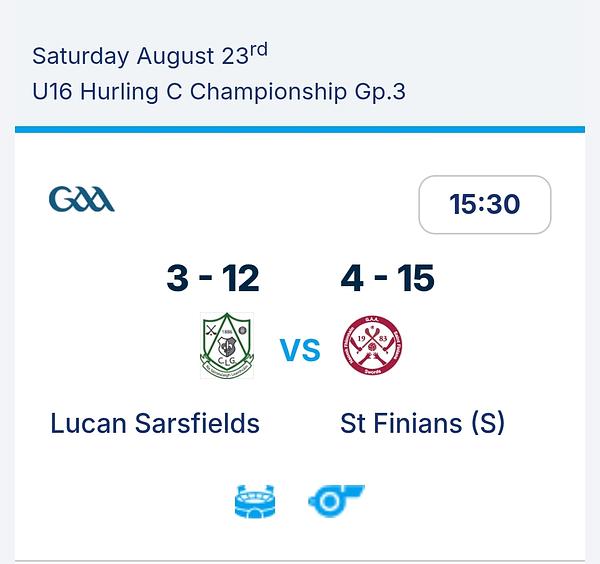Open the referee whistle icon
The image size is (600, 564).
click(336, 500)
